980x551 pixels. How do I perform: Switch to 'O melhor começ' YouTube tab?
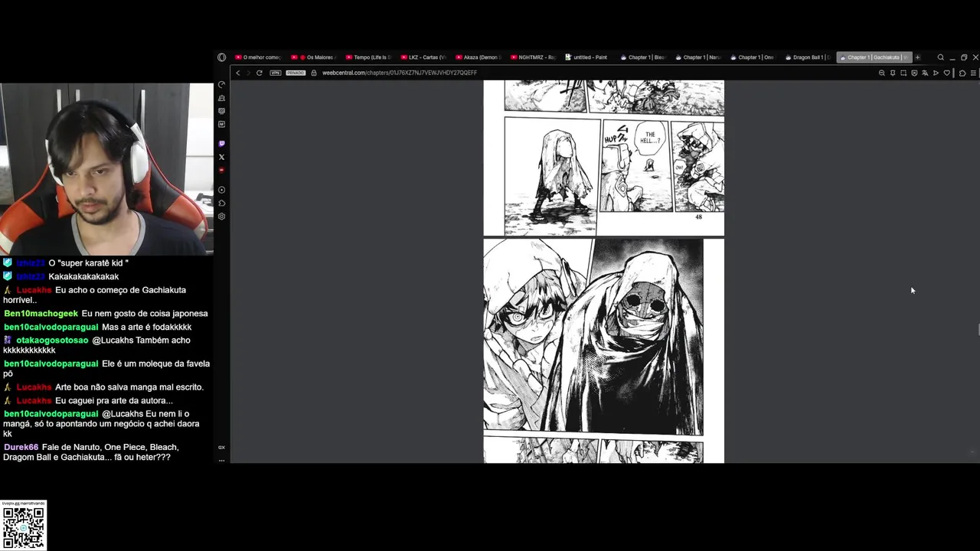click(x=258, y=57)
